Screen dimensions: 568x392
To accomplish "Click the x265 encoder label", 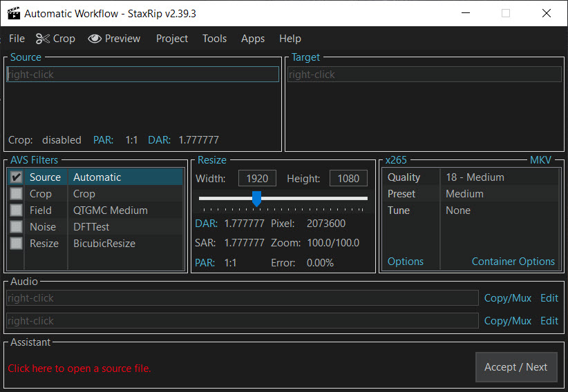I will click(x=396, y=160).
